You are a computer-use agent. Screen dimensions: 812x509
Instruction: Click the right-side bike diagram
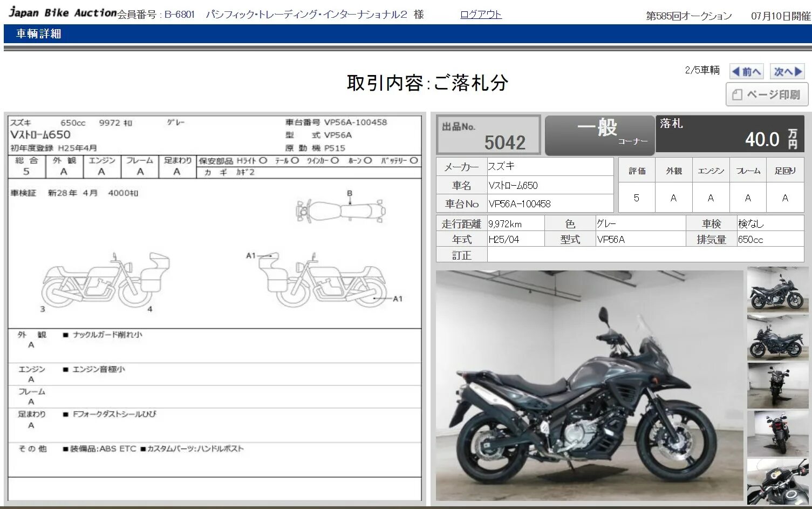[323, 280]
